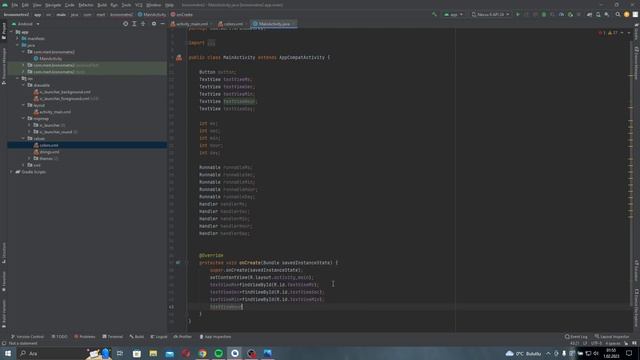Open the app run configuration dropdown
The width and height of the screenshot is (640, 360).
(453, 14)
